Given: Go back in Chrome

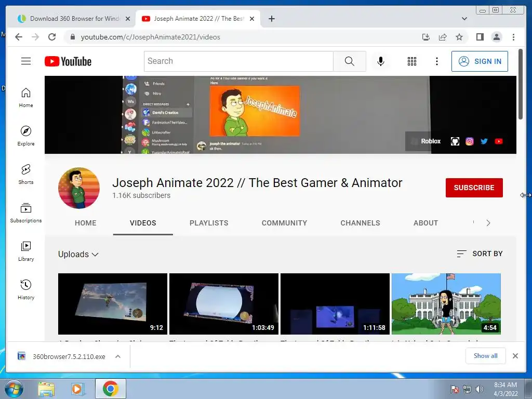Looking at the screenshot, I should pyautogui.click(x=19, y=37).
